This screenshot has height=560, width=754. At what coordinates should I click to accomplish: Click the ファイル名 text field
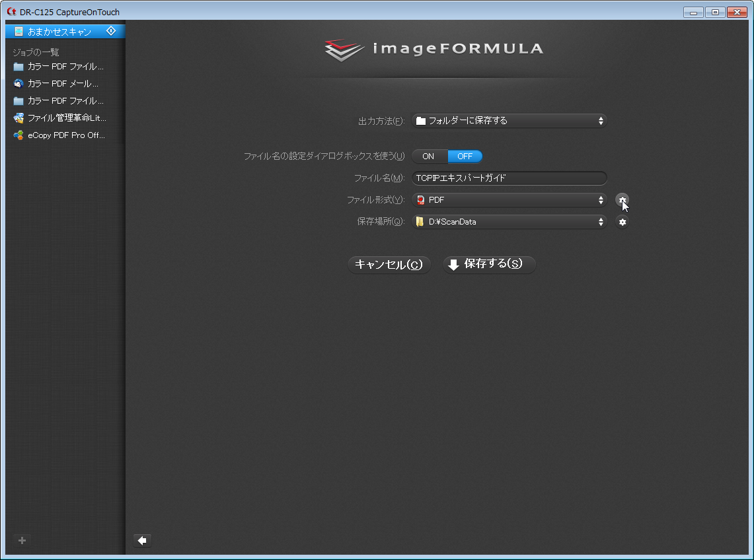tap(509, 178)
